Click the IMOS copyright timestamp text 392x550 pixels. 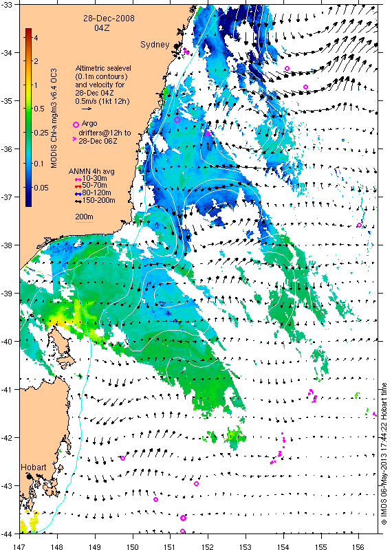coord(384,454)
